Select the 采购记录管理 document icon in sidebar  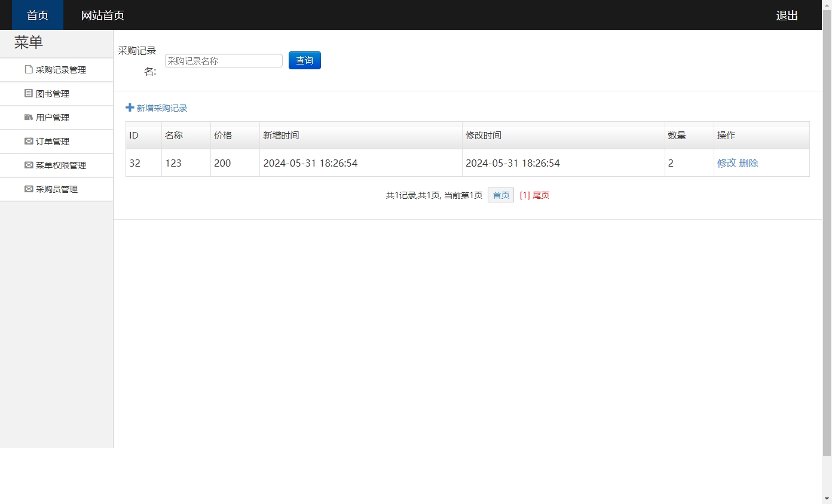[28, 69]
